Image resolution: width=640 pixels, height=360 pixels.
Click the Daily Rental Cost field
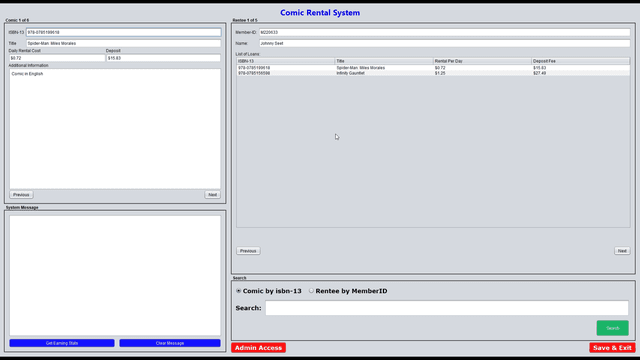pos(57,58)
